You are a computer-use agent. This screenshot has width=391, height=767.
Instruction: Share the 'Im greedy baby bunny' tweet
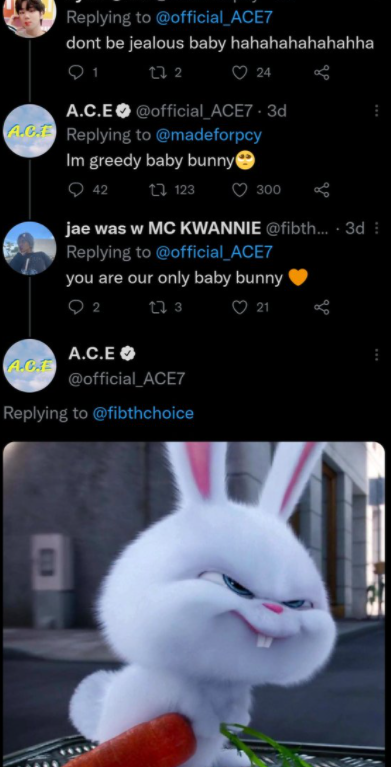(x=322, y=190)
